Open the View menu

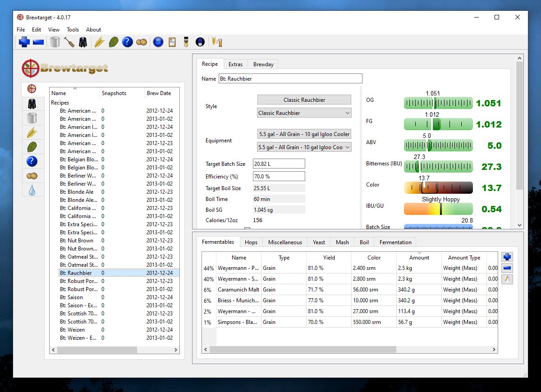pos(54,30)
